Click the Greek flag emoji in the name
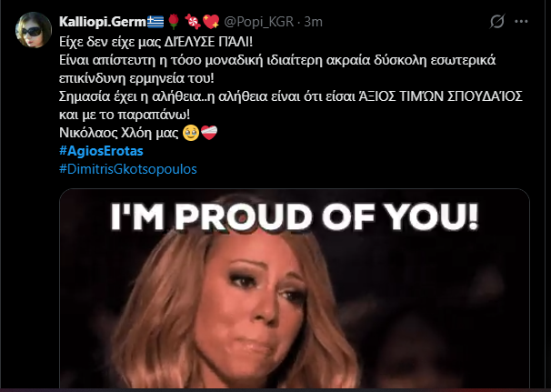This screenshot has height=392, width=551. (155, 22)
